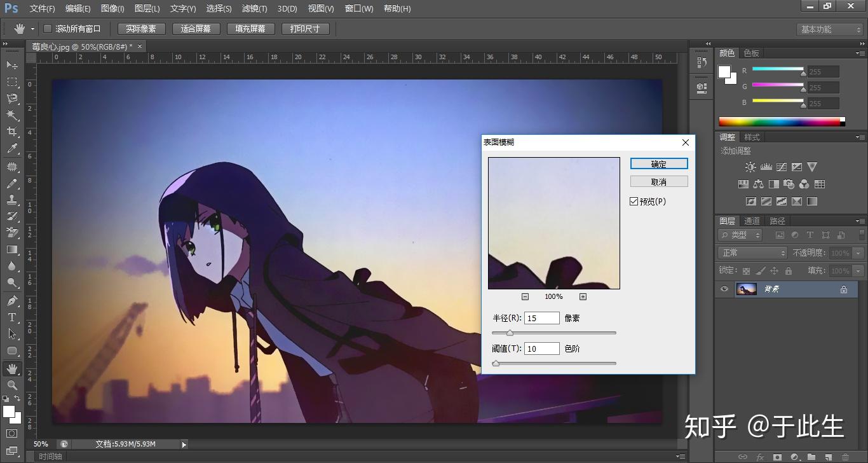Screen dimensions: 868x463
Task: Select the Crop tool
Action: click(x=12, y=132)
